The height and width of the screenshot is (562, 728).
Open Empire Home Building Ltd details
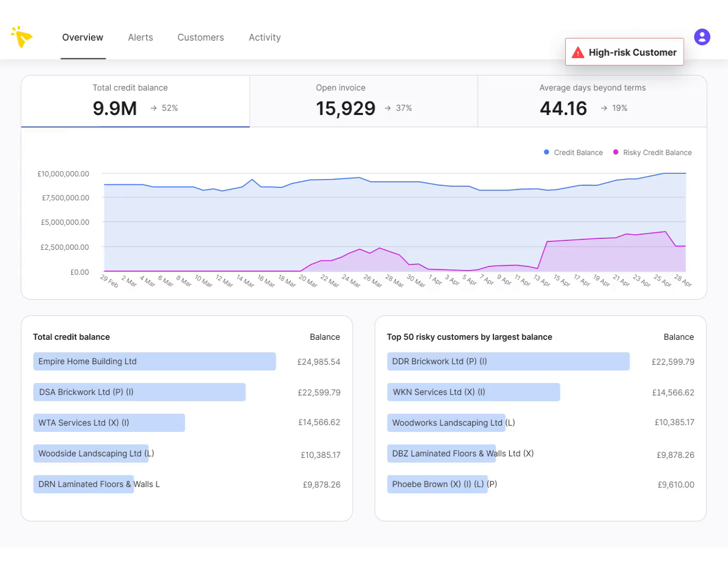(154, 361)
